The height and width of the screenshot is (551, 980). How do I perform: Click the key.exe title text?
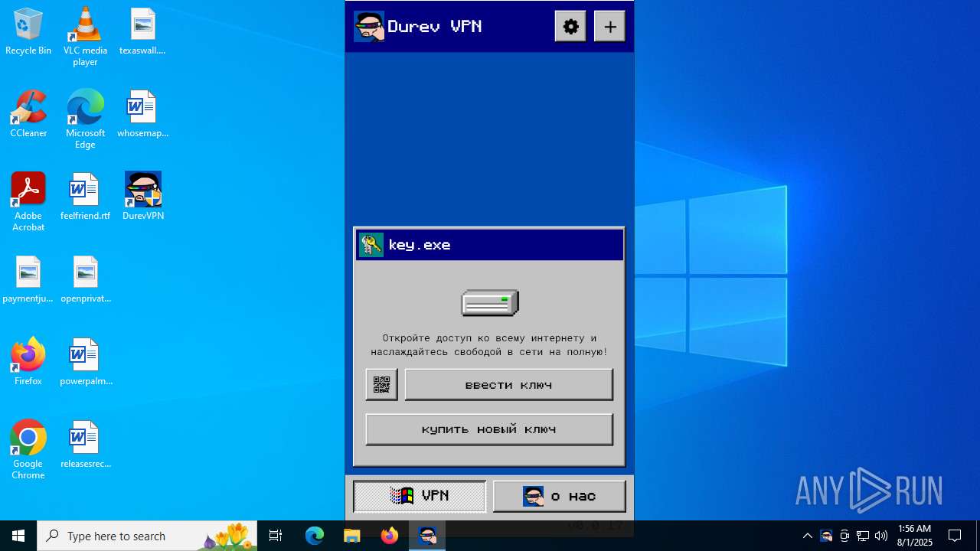420,245
